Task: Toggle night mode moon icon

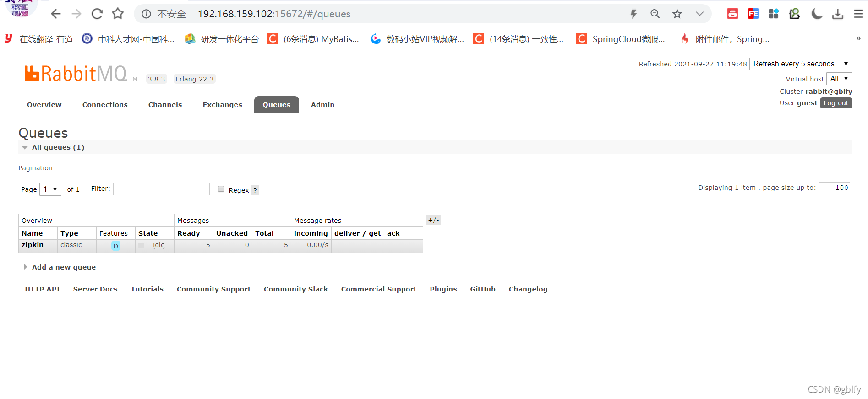Action: pyautogui.click(x=817, y=14)
